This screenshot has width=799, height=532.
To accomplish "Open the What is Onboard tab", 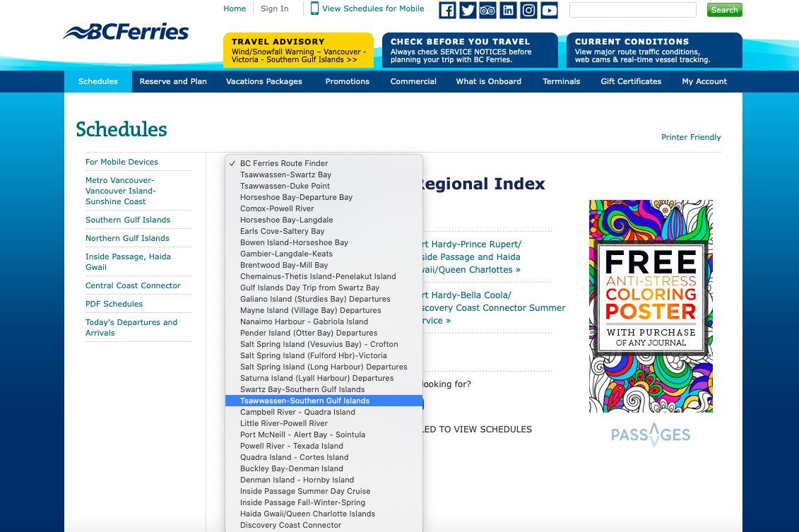I will coord(489,81).
